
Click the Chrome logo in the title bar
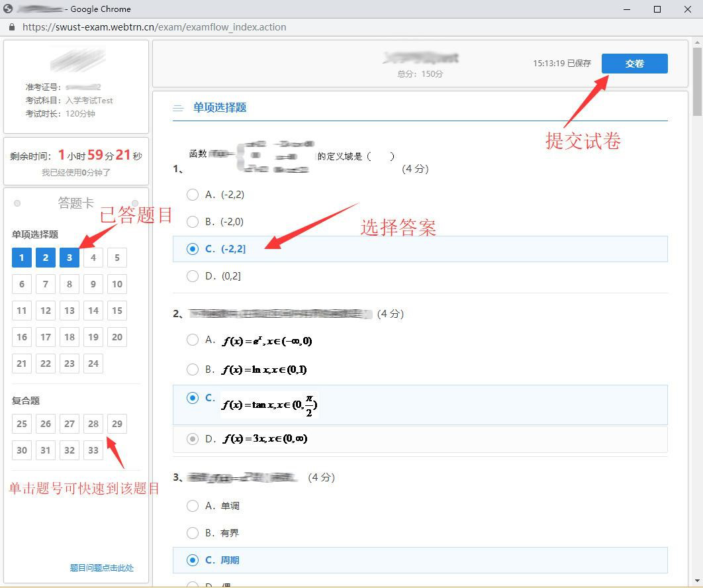[x=7, y=9]
